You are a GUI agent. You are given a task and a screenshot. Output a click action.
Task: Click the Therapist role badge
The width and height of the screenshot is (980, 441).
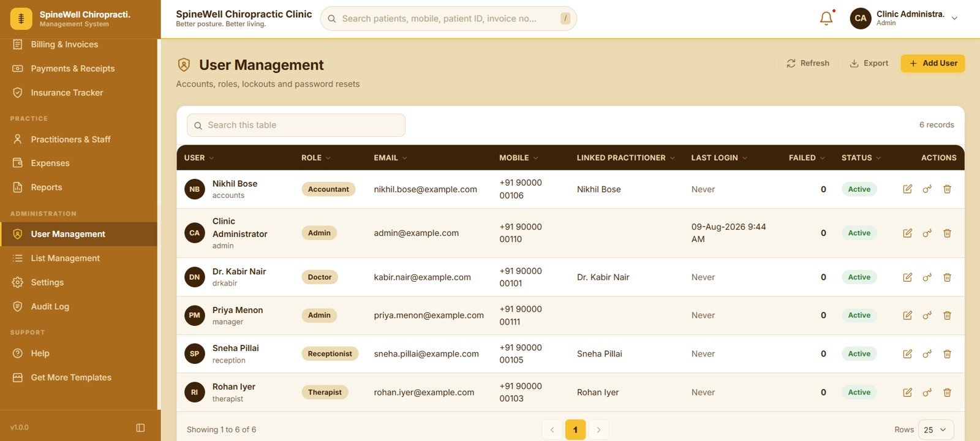click(x=325, y=393)
